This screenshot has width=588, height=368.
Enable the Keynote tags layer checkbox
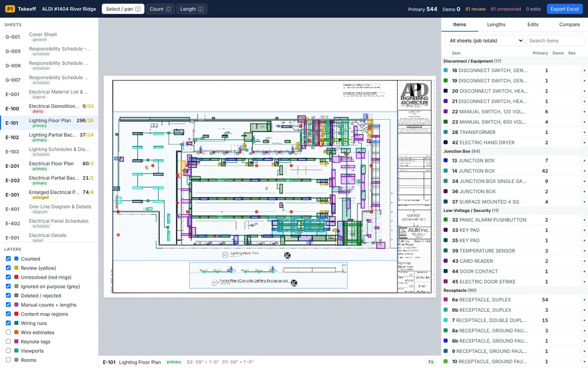(8, 342)
